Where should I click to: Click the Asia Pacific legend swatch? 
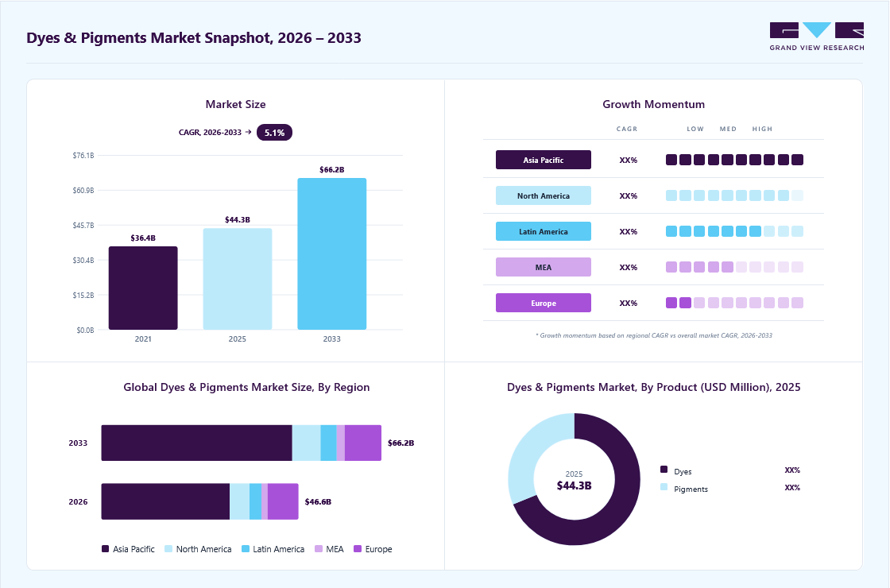pos(105,549)
